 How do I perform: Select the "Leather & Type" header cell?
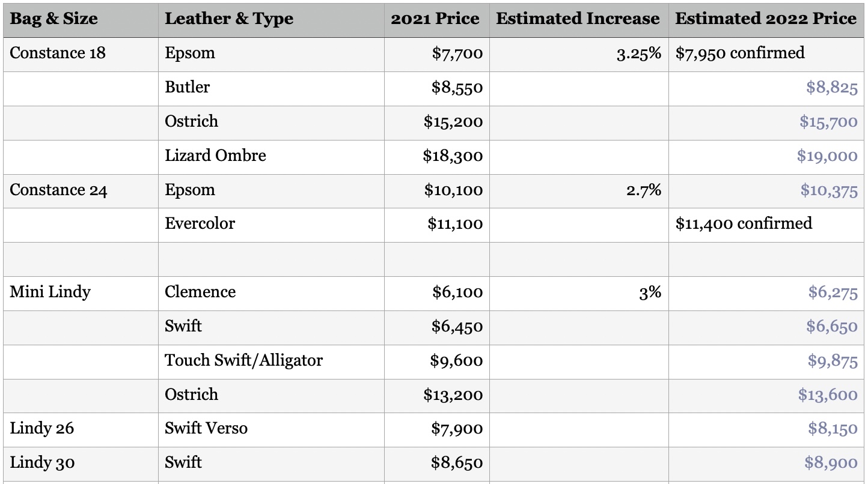click(229, 19)
